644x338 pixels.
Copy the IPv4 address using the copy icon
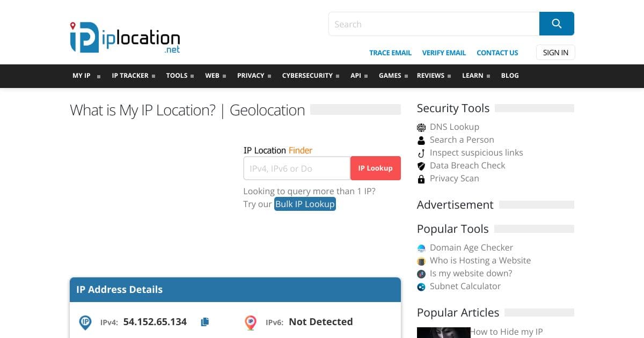[204, 321]
